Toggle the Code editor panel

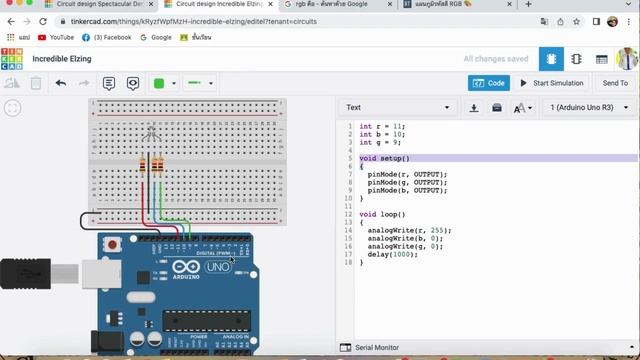click(x=489, y=83)
